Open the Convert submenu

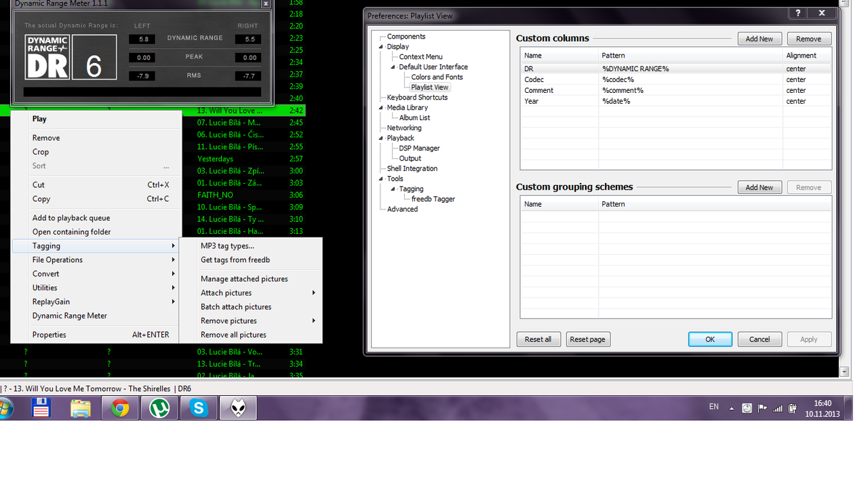96,274
